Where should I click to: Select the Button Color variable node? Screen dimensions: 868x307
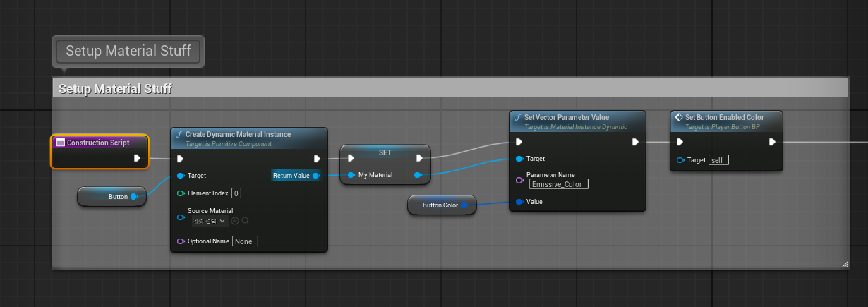pos(442,205)
